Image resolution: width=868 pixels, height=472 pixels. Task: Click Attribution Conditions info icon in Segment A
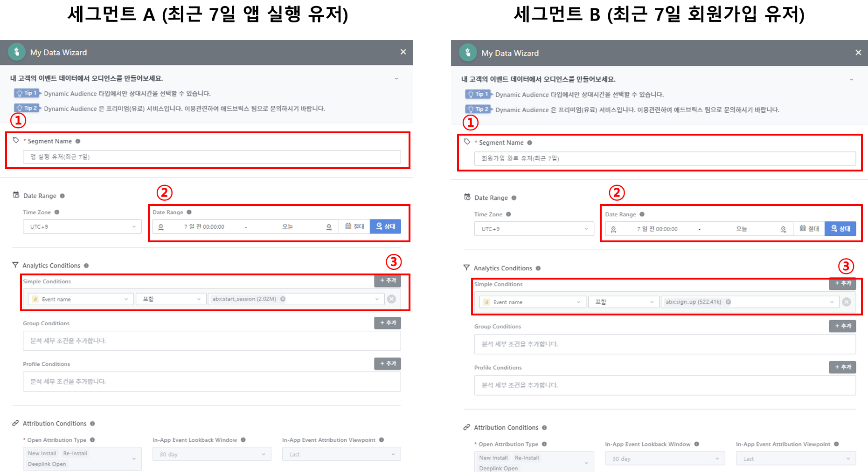[x=92, y=424]
